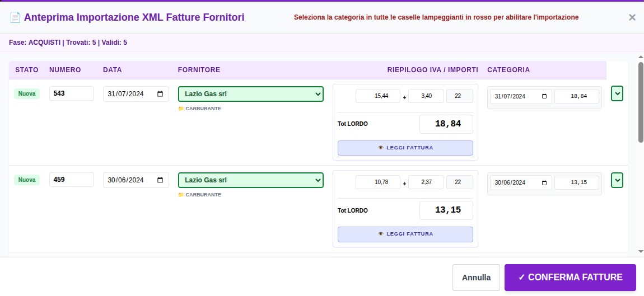
Task: Click the taxable amount field 15,44
Action: 377,96
